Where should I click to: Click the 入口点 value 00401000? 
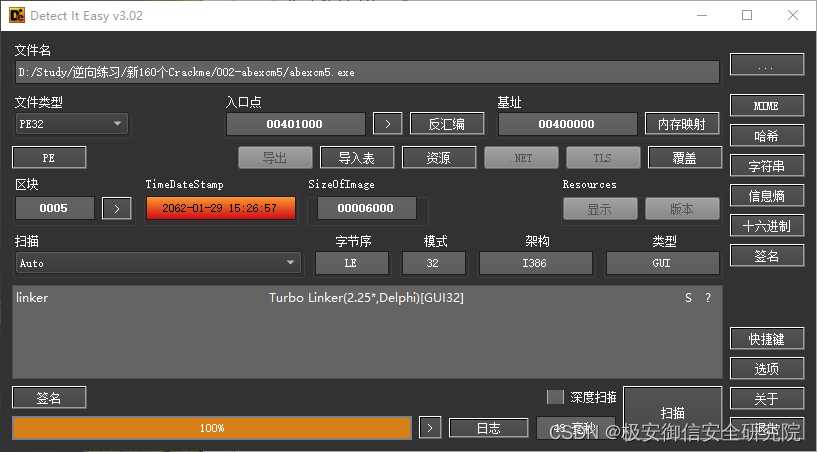(x=295, y=124)
